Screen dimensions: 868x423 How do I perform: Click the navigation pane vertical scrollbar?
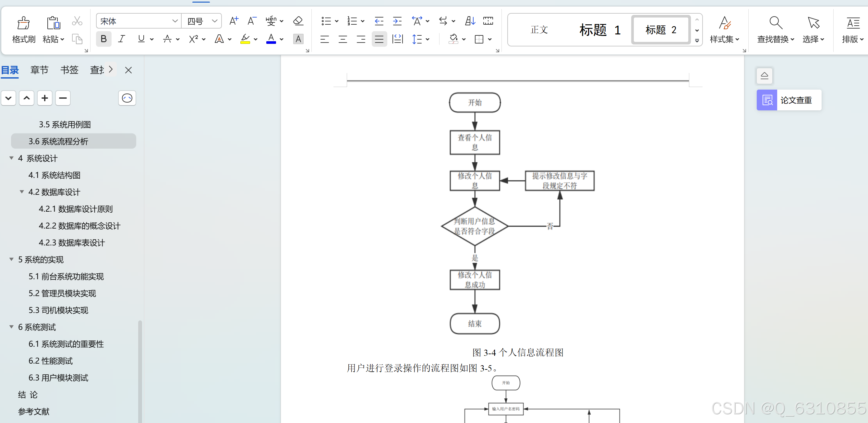140,371
